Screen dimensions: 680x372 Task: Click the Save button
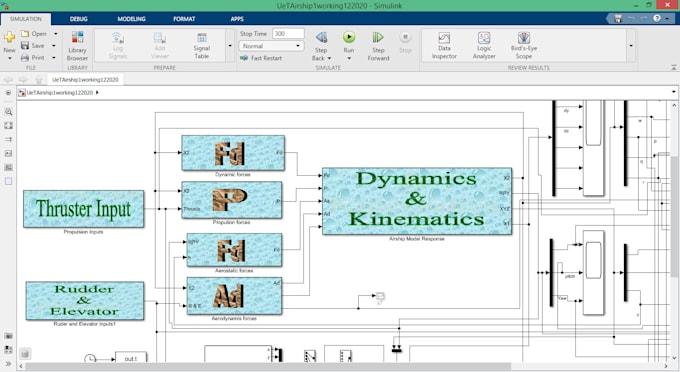33,46
